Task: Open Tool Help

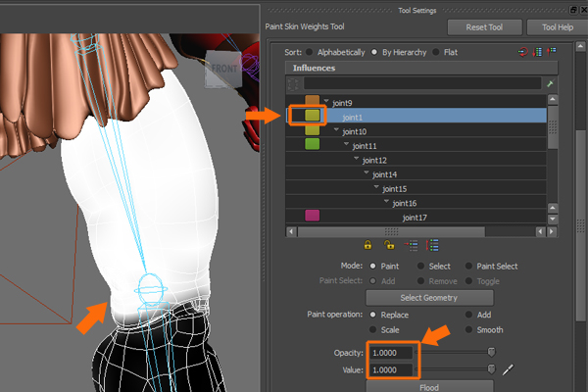Action: [x=558, y=27]
